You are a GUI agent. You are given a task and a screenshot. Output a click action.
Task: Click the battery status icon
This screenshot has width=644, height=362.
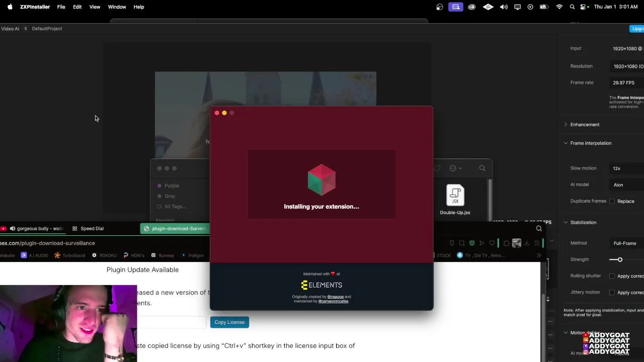click(544, 7)
